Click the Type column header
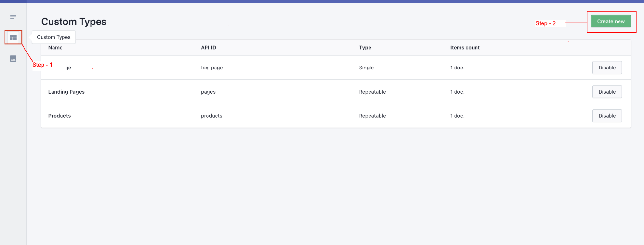Viewport: 644px width, 245px height. pyautogui.click(x=365, y=48)
